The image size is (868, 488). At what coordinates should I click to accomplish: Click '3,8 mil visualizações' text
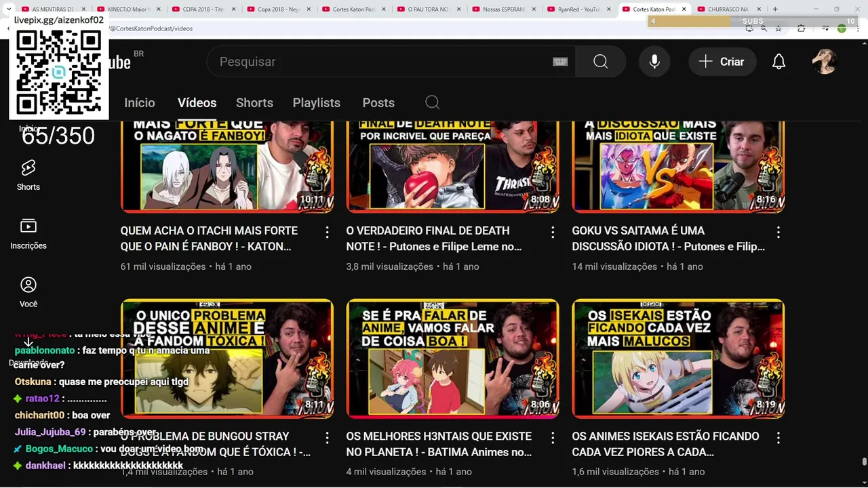(x=390, y=266)
